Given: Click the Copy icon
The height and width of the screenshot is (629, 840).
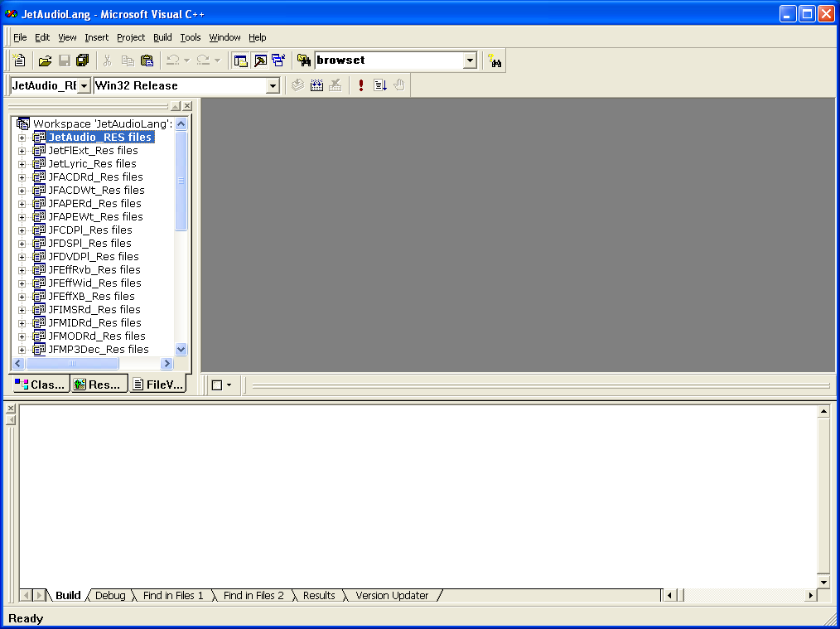Looking at the screenshot, I should tap(128, 60).
